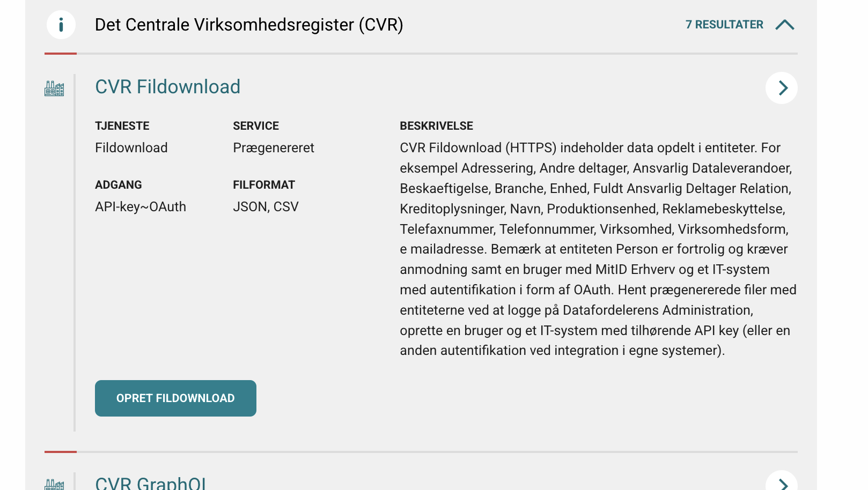
Task: Click the FILFORMAT label
Action: pyautogui.click(x=264, y=185)
